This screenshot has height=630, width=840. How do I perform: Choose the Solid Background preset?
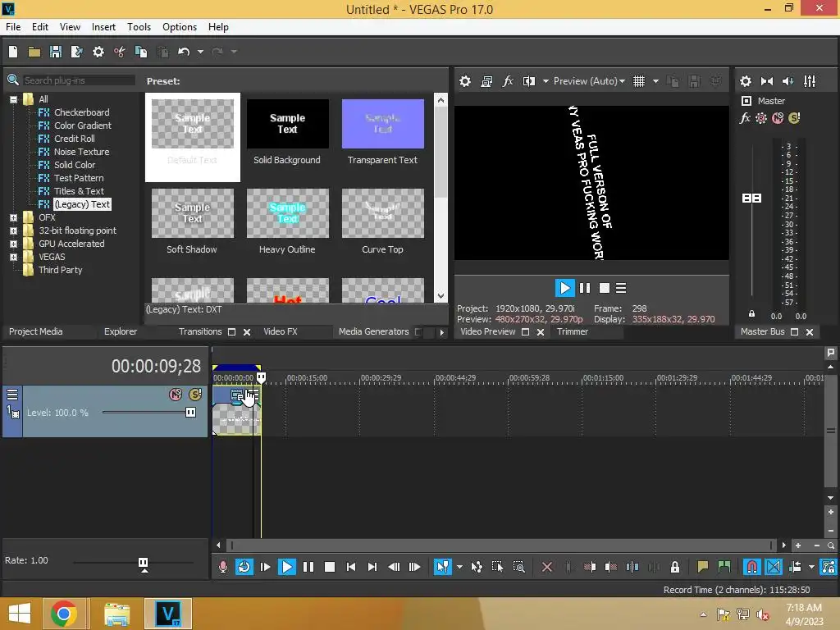(287, 133)
